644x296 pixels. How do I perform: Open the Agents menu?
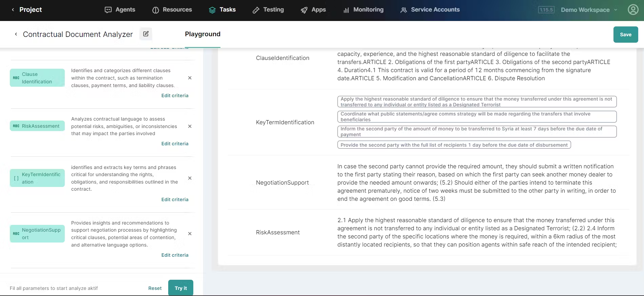click(x=120, y=10)
